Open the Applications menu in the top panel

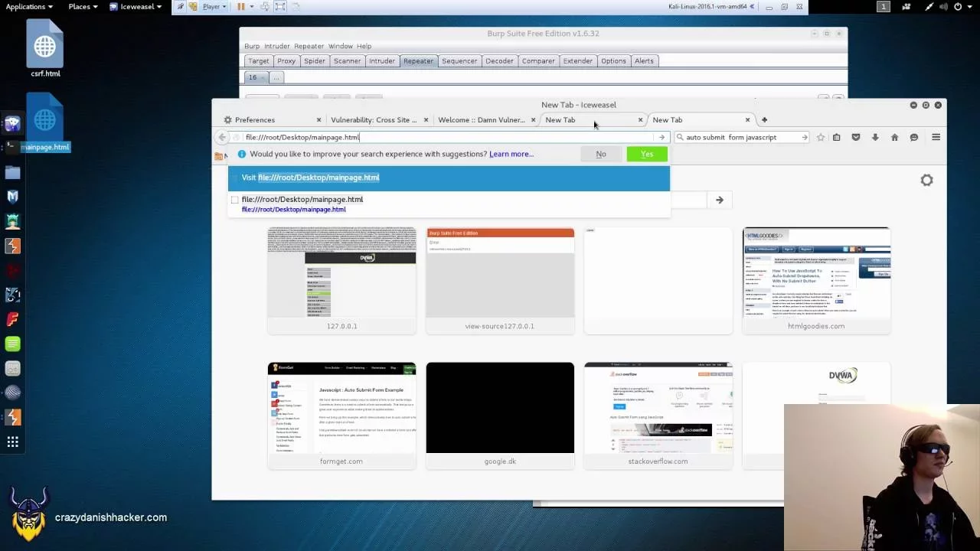29,7
